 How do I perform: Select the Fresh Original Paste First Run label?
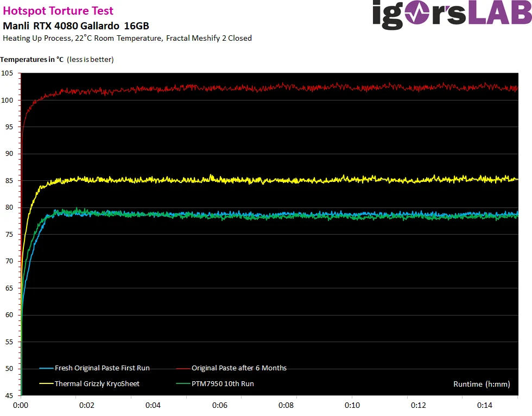click(x=102, y=368)
